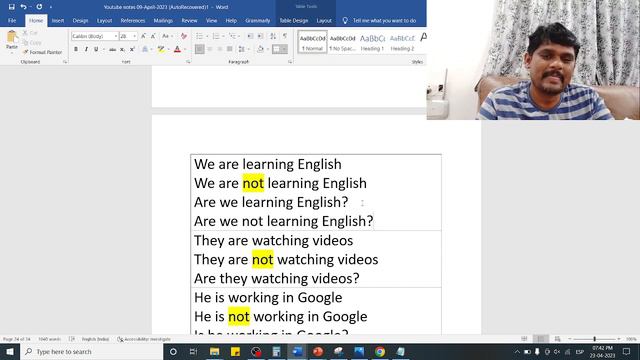The image size is (640, 360).
Task: Redo the last action
Action: (x=39, y=7)
